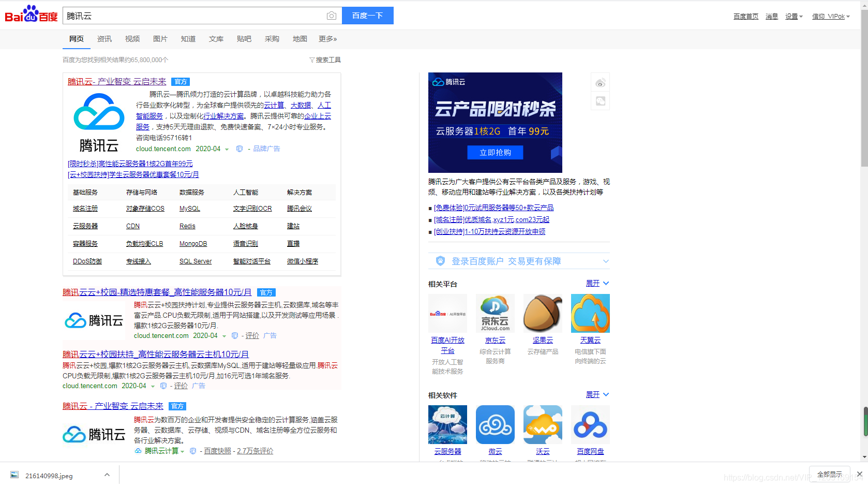The height and width of the screenshot is (487, 868).
Task: Open the camera image search icon
Action: (332, 16)
